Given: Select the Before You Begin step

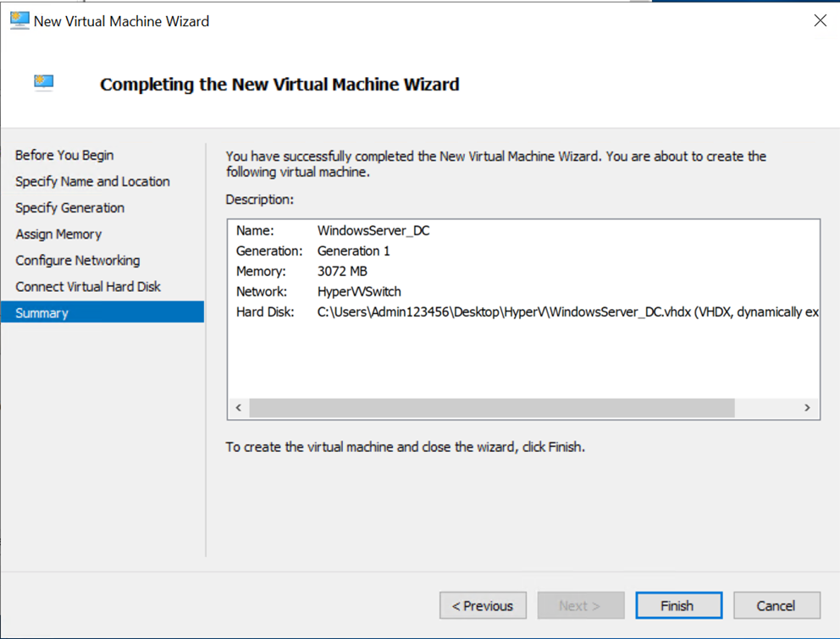Looking at the screenshot, I should point(64,155).
